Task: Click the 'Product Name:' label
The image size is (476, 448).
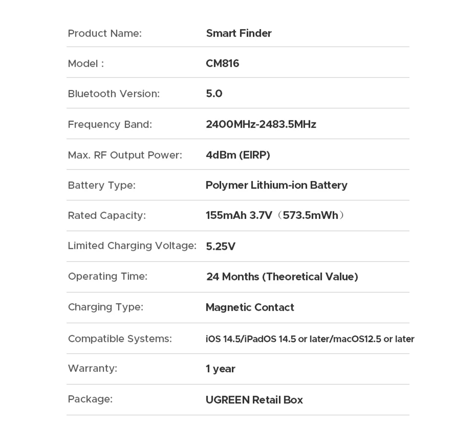Action: [105, 33]
